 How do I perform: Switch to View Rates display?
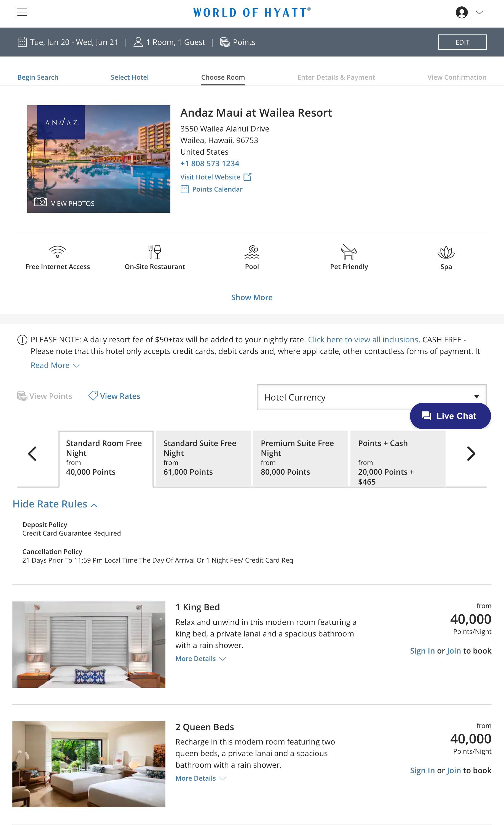[x=114, y=396]
